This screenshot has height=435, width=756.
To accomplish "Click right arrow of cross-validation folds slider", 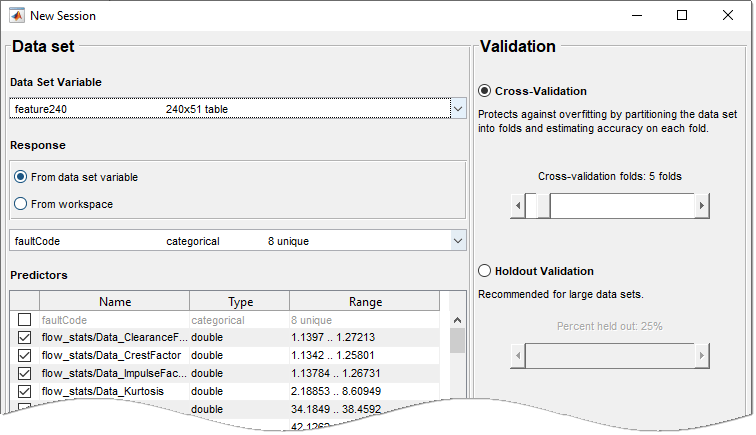I will tap(702, 206).
